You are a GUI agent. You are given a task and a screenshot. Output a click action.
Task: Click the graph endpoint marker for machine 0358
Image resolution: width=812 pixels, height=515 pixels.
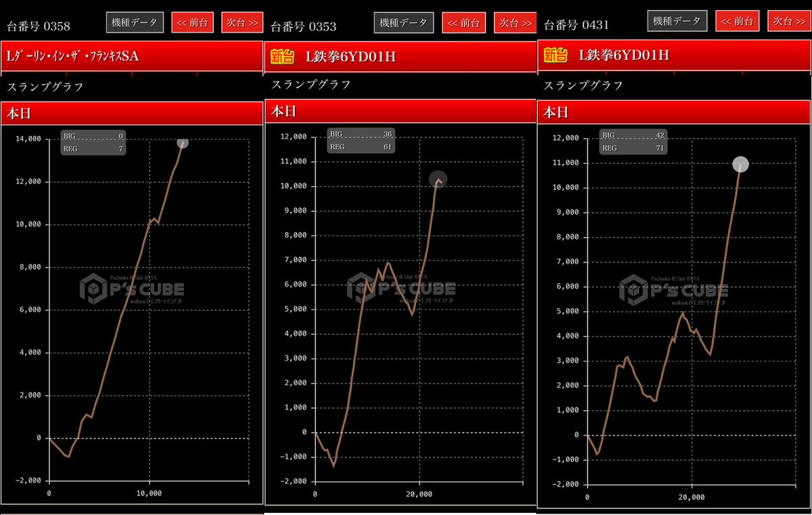click(182, 142)
